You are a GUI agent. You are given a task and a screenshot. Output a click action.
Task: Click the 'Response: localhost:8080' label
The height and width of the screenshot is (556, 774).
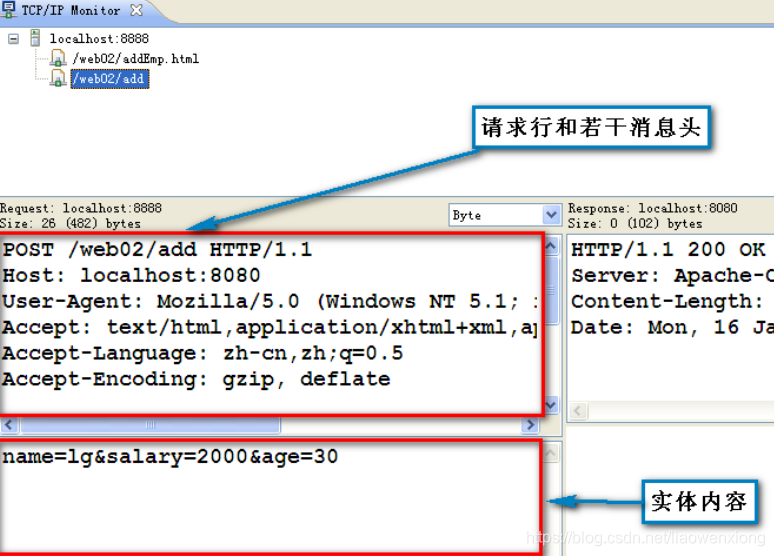click(653, 208)
